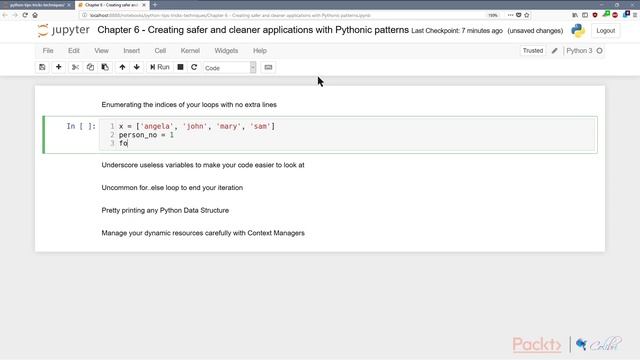Click the Trusted notebook indicator
Image resolution: width=640 pixels, height=360 pixels.
click(533, 51)
